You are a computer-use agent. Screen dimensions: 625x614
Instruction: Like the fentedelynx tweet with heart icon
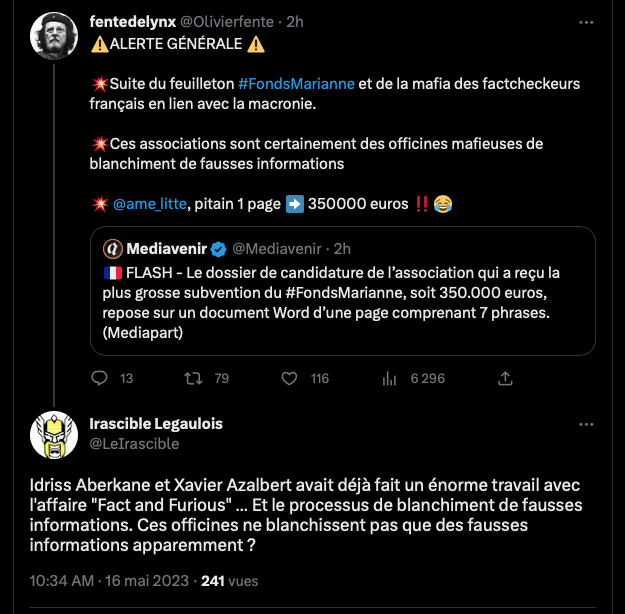[x=290, y=378]
